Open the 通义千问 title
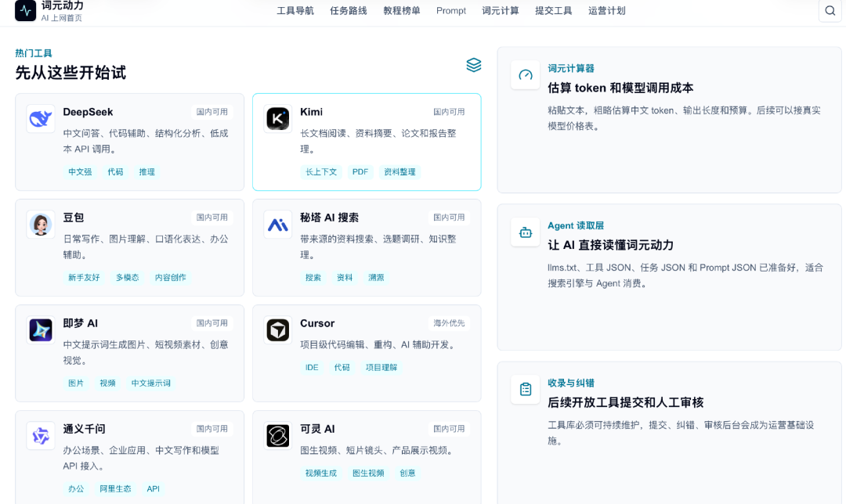This screenshot has width=846, height=504. (84, 429)
